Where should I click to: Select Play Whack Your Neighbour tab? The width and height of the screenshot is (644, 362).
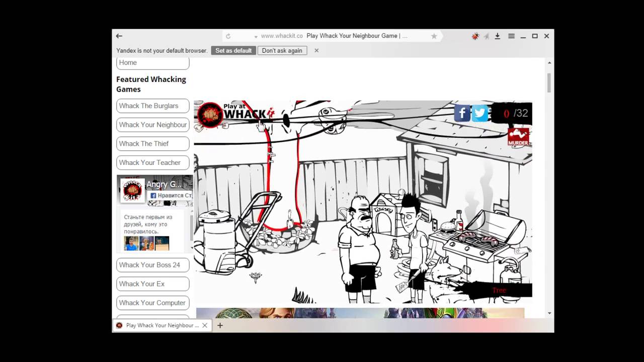(161, 325)
